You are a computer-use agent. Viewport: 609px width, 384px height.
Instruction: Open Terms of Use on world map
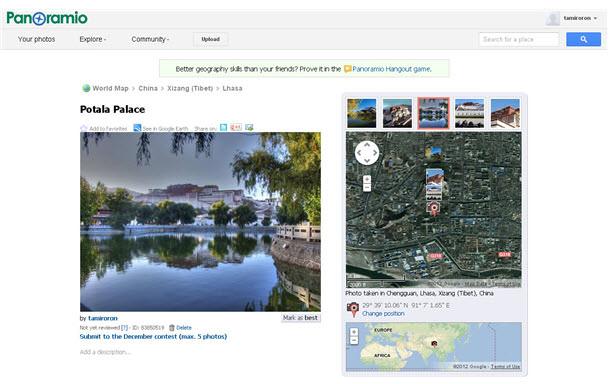(x=505, y=367)
